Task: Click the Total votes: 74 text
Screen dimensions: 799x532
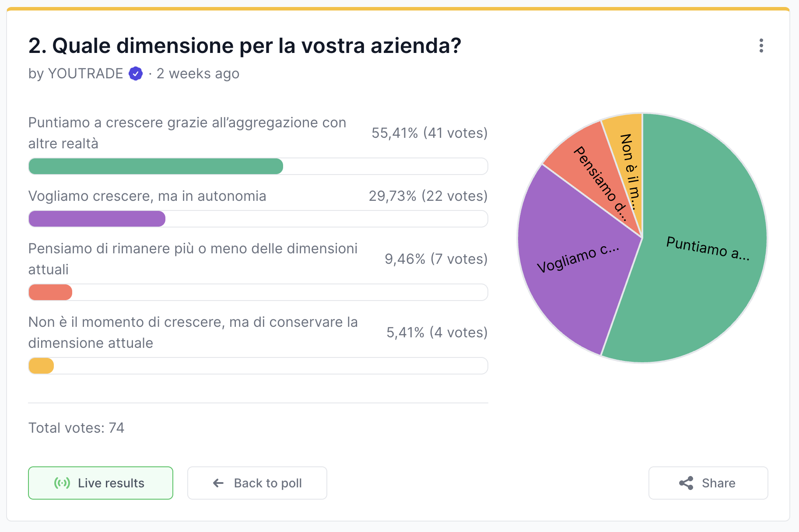Action: tap(76, 427)
